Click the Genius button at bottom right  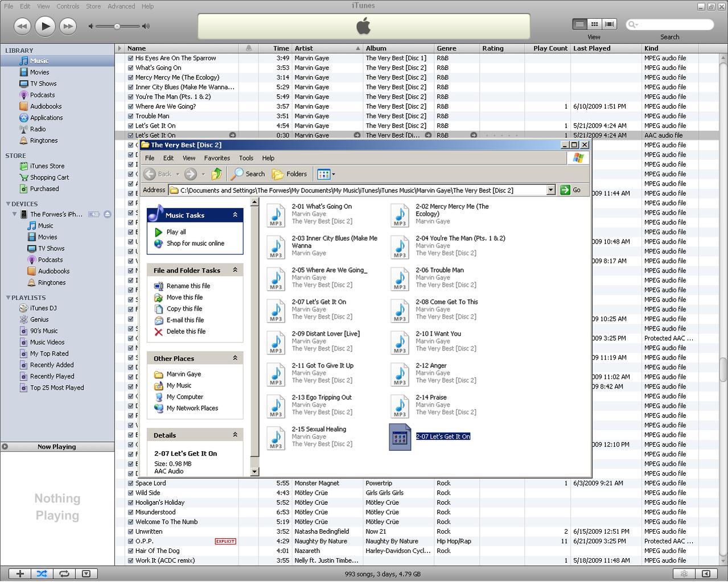[684, 573]
